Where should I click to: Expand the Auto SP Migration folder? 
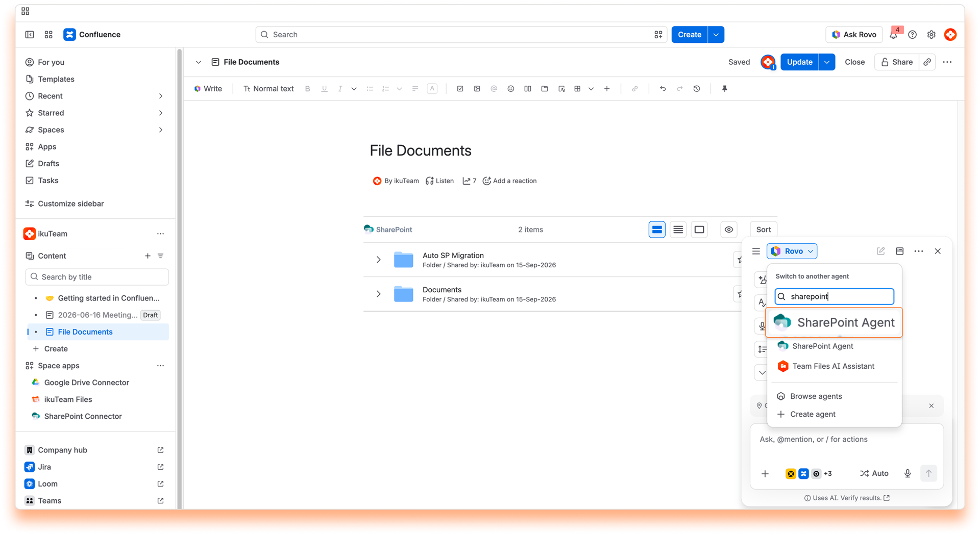378,260
